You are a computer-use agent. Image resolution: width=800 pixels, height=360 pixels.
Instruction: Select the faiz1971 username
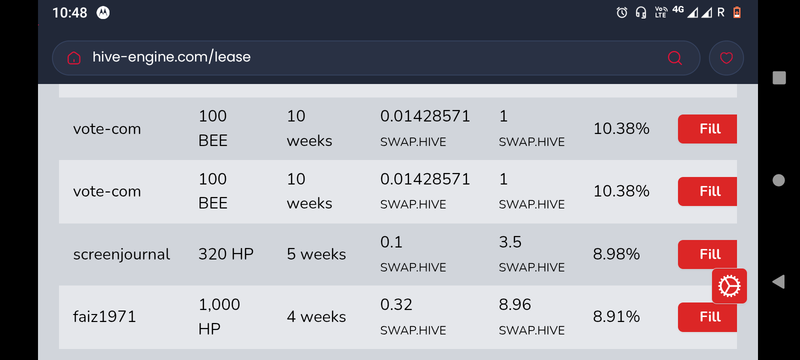pyautogui.click(x=105, y=317)
